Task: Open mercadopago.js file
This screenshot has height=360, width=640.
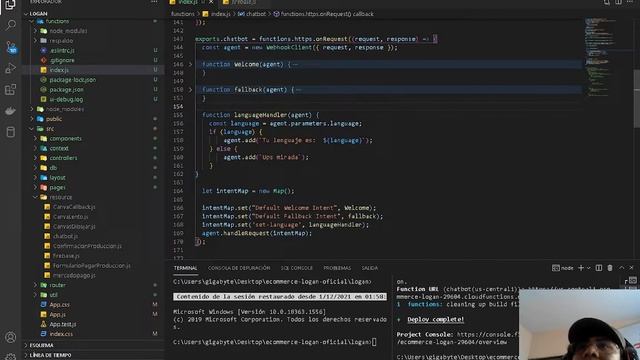Action: point(74,276)
